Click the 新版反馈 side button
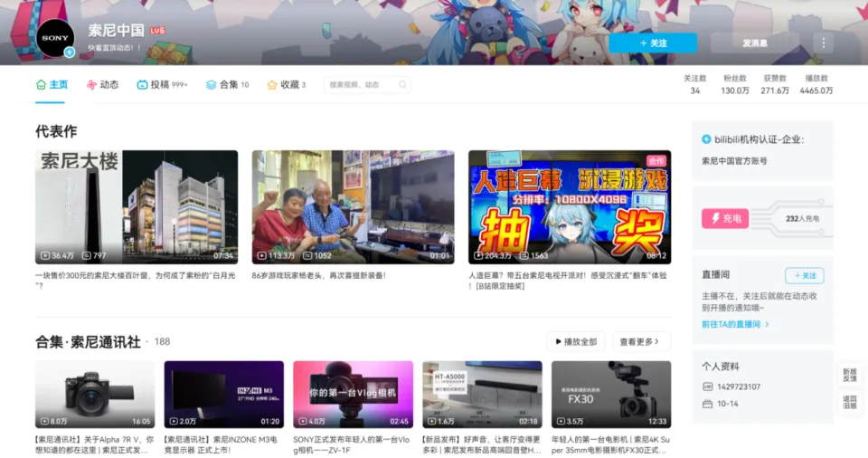The width and height of the screenshot is (868, 458). tap(850, 375)
